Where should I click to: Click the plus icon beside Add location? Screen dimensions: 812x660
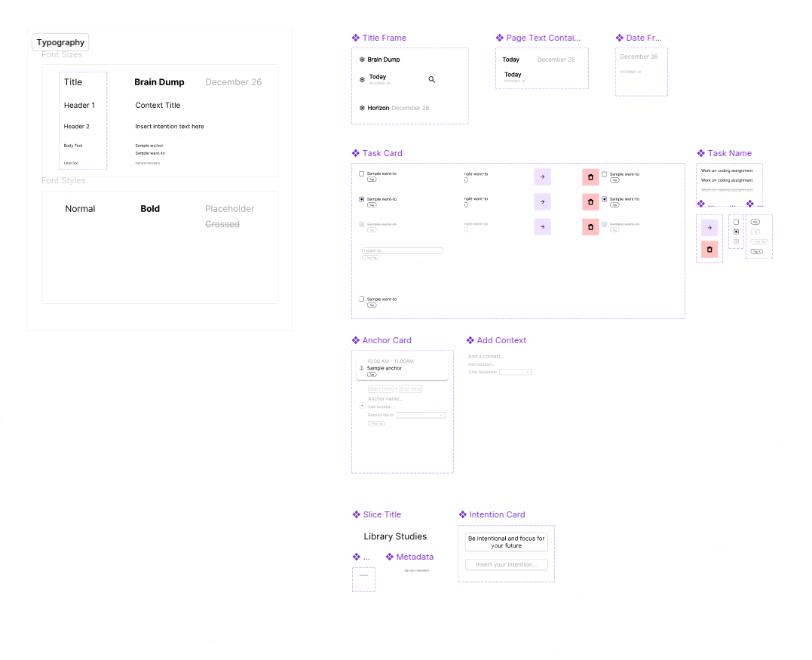362,406
